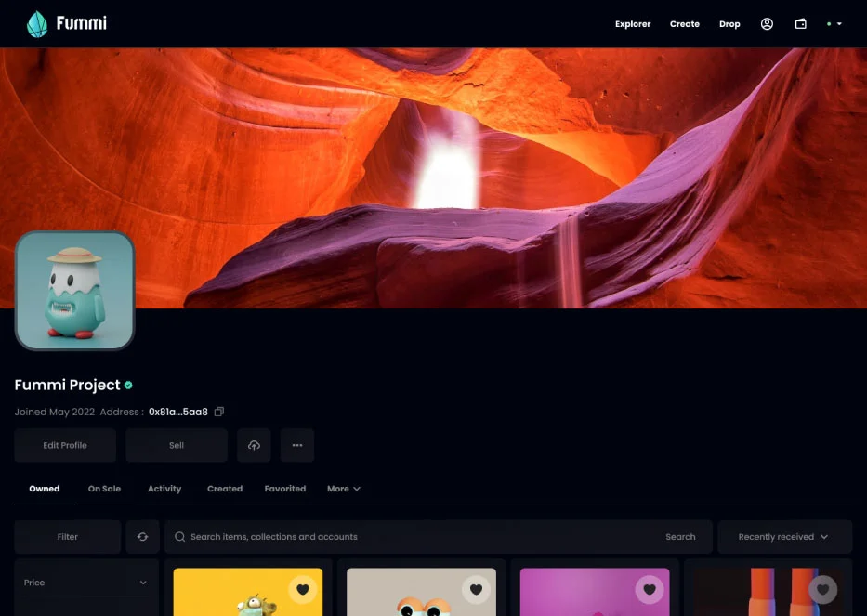Click the verified badge beside Fummi Project
The height and width of the screenshot is (616, 867).
pyautogui.click(x=129, y=385)
